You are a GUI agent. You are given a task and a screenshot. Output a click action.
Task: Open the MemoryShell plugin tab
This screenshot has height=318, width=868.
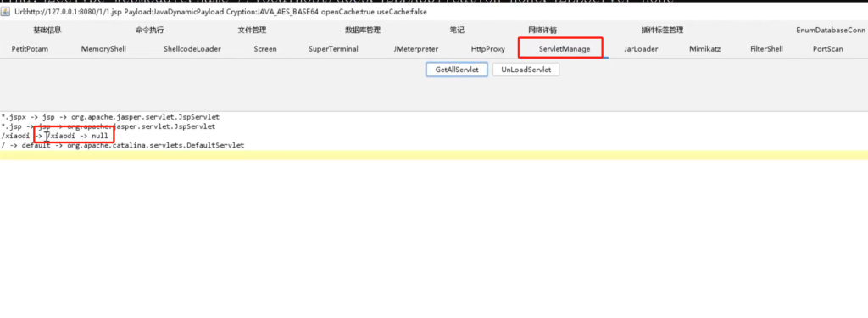[x=103, y=48]
